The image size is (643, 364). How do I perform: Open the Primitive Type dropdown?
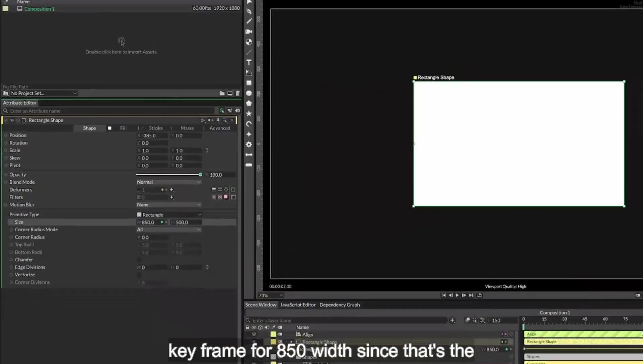tap(169, 215)
